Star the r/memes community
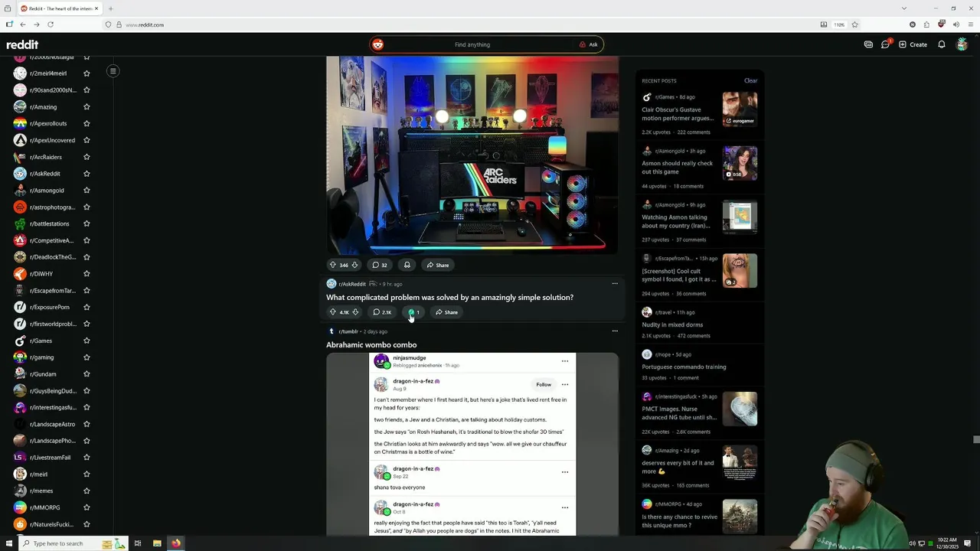Screen dimensions: 980x551 tap(87, 491)
